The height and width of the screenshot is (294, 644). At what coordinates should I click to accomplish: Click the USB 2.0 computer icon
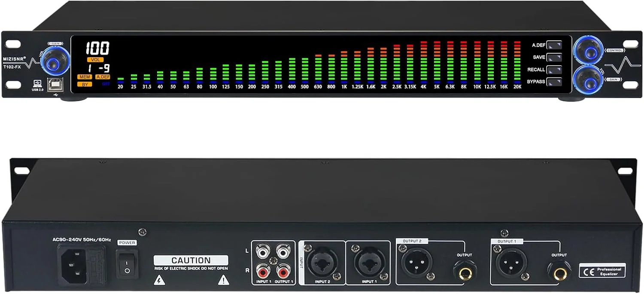tap(38, 83)
